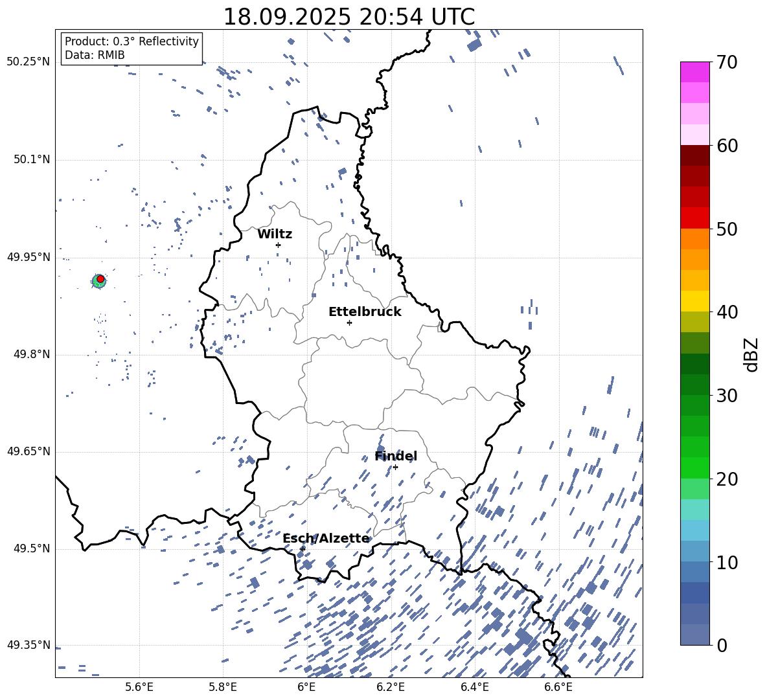Click the 6°E longitude label
The width and height of the screenshot is (767, 700).
tap(306, 688)
